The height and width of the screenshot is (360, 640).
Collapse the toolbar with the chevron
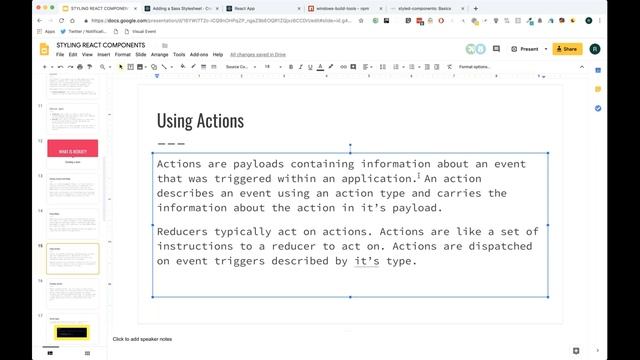[582, 67]
